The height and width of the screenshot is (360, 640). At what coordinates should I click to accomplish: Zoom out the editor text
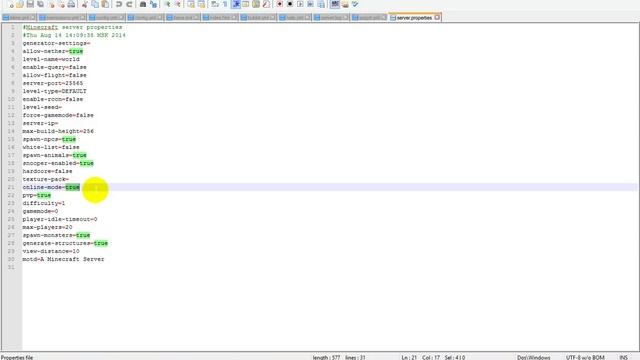pos(178,4)
